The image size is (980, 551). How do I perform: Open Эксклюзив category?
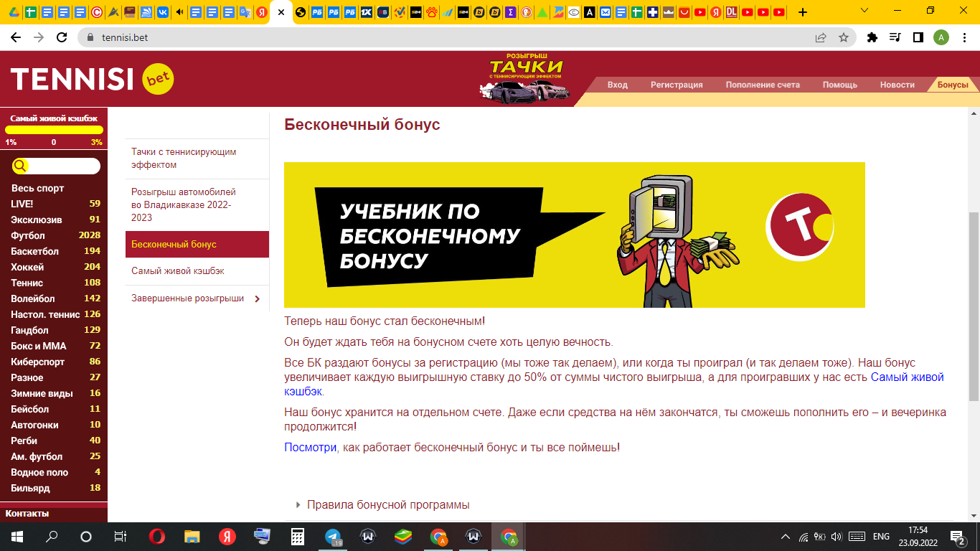(55, 220)
